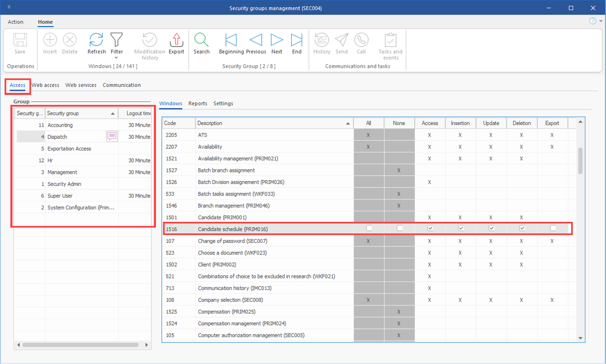Viewport: 606px width, 364px height.
Task: Check the All box for Candidate schedule
Action: click(369, 228)
